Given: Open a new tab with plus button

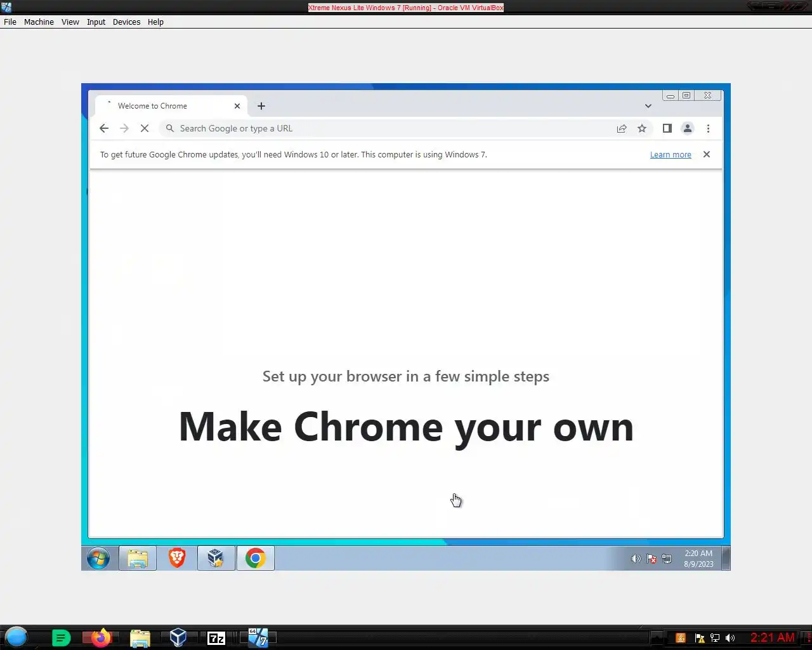Looking at the screenshot, I should coord(261,106).
